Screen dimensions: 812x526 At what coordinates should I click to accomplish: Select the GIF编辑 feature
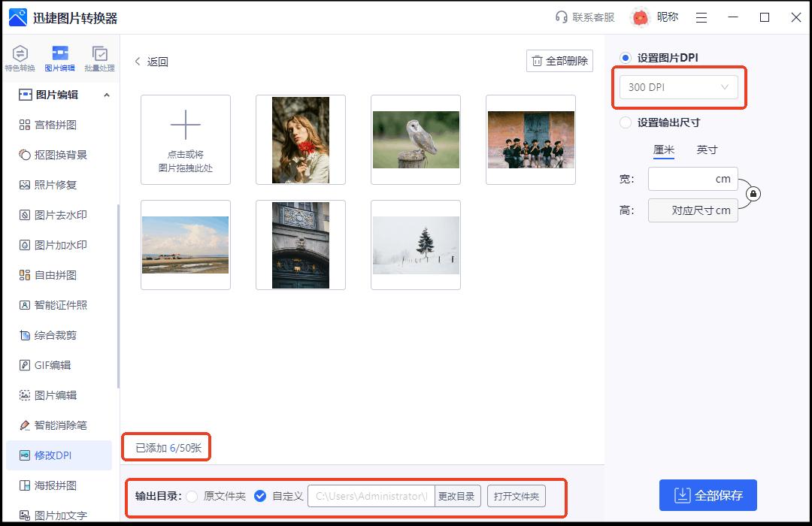click(x=54, y=364)
